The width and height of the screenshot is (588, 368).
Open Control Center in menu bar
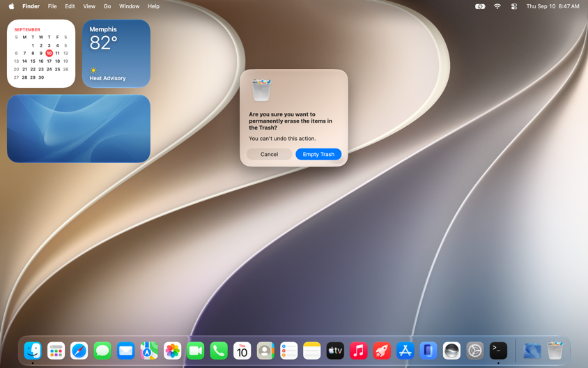(x=514, y=6)
